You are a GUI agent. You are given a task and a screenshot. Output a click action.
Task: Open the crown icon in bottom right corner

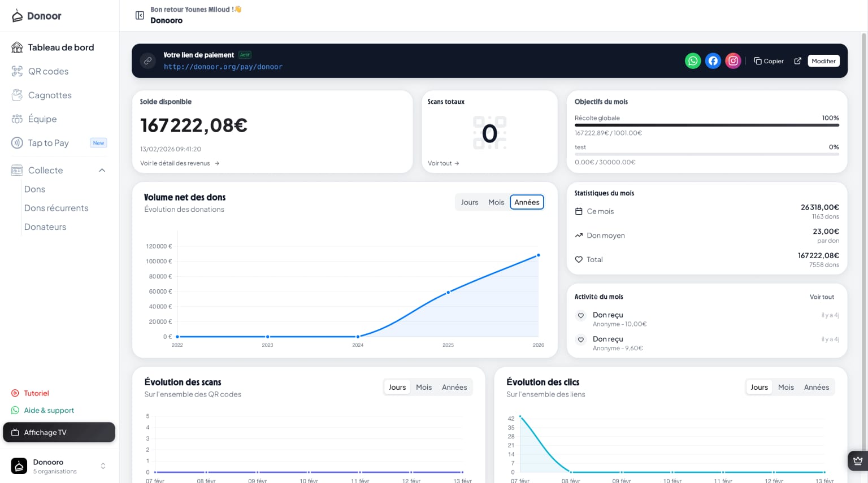[x=857, y=460]
